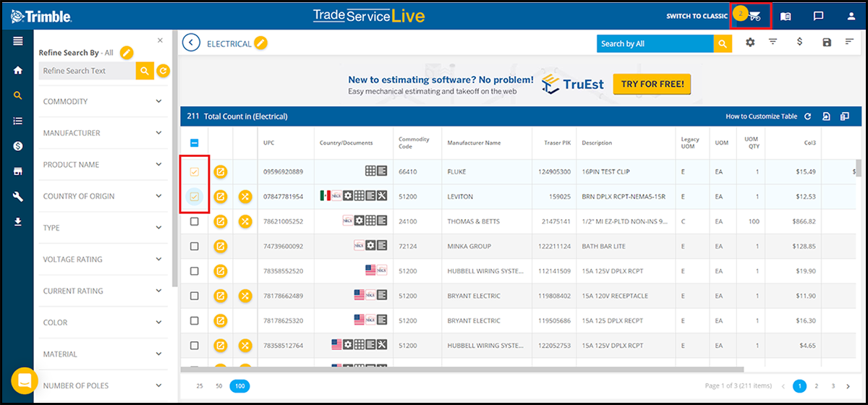The height and width of the screenshot is (405, 868).
Task: Open the dollar pricing icon in sidebar
Action: [x=17, y=146]
